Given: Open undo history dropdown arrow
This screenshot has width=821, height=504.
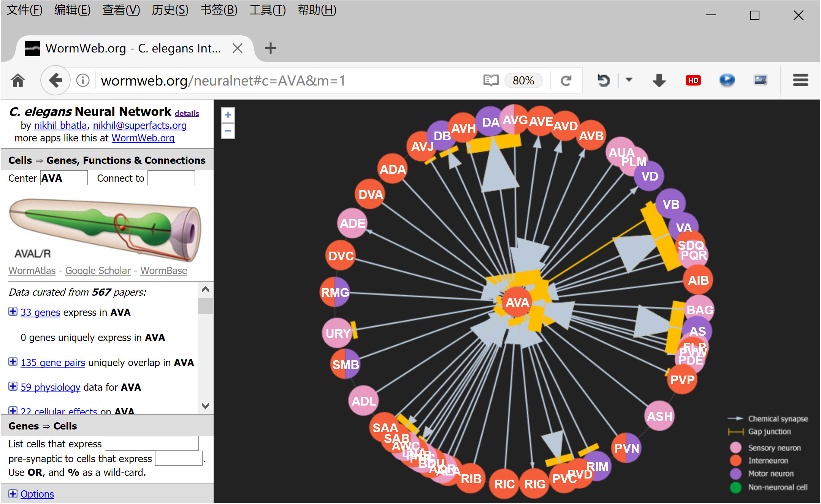Looking at the screenshot, I should 629,80.
